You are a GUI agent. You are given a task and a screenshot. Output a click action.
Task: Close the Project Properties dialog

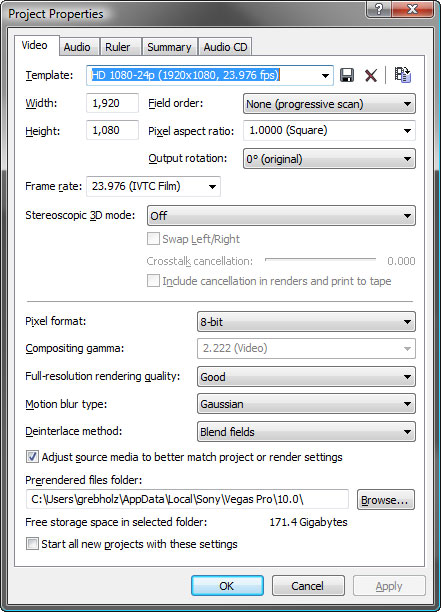click(x=412, y=9)
